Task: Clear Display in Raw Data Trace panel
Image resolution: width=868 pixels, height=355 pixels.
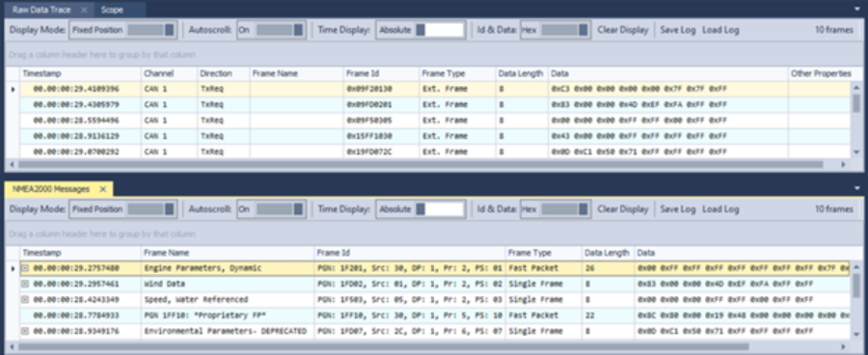Action: [623, 30]
